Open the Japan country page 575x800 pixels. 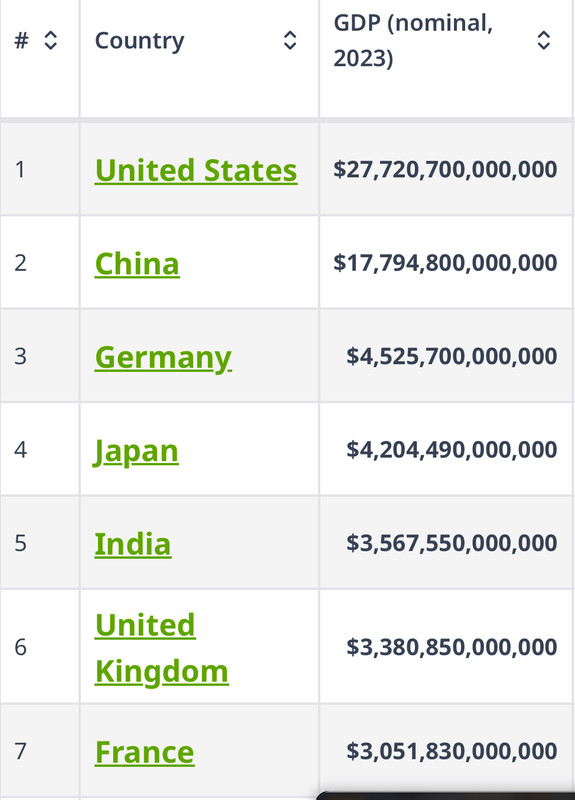coord(136,452)
